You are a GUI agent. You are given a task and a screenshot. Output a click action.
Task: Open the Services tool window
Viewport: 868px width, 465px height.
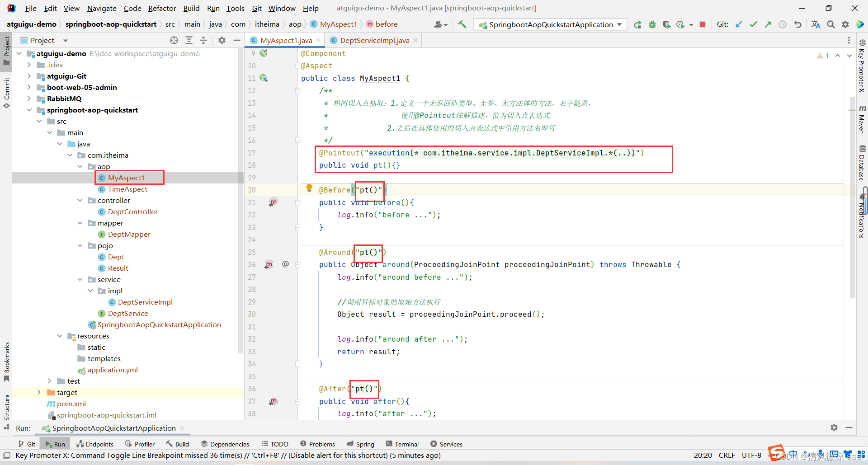tap(446, 444)
